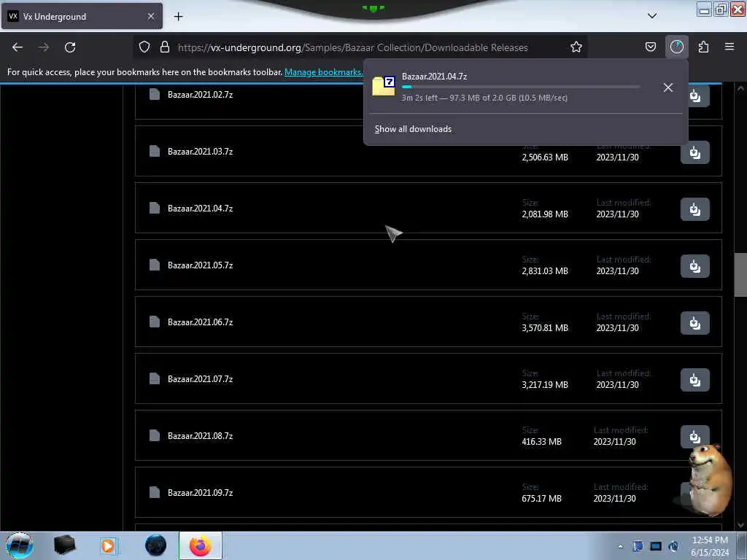Open the dark globe taskbar application
The width and height of the screenshot is (747, 560).
coord(155,545)
